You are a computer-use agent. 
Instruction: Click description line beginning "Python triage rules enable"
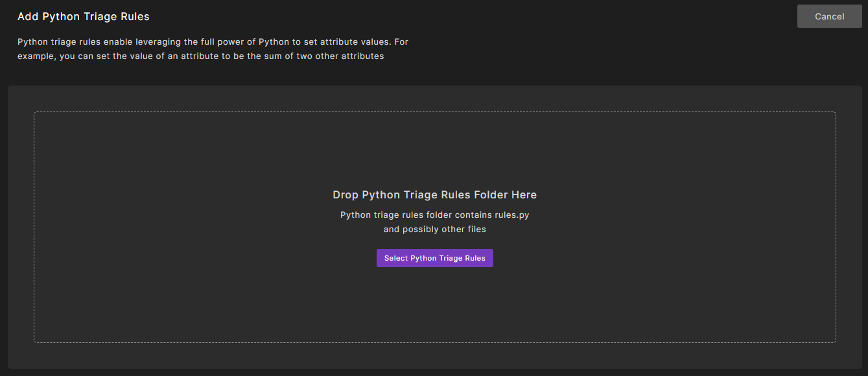213,41
